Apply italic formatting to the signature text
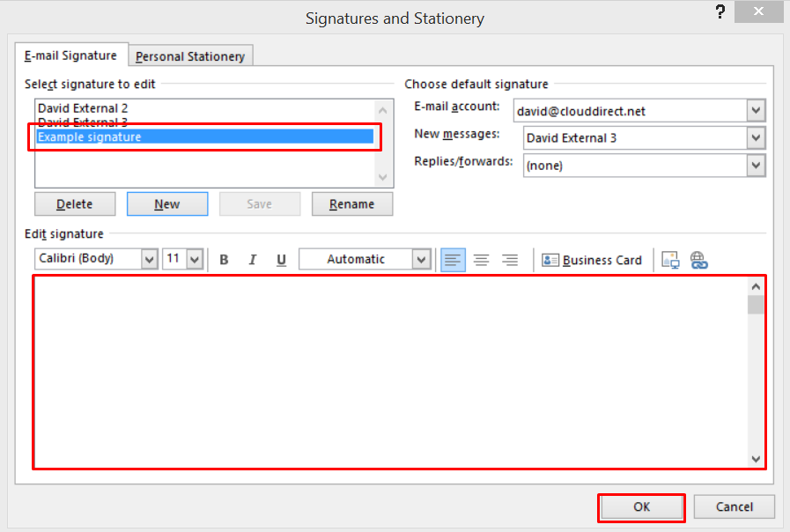790x532 pixels. (x=253, y=259)
